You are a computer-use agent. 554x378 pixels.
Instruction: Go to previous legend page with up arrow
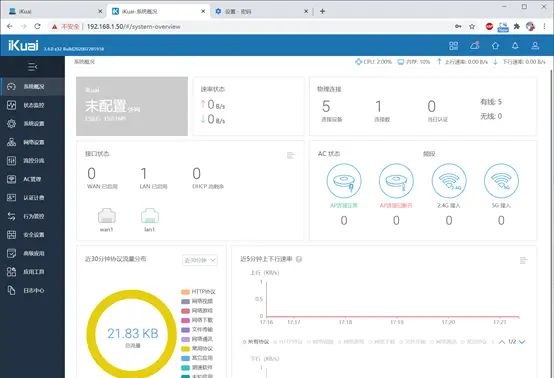coord(502,342)
